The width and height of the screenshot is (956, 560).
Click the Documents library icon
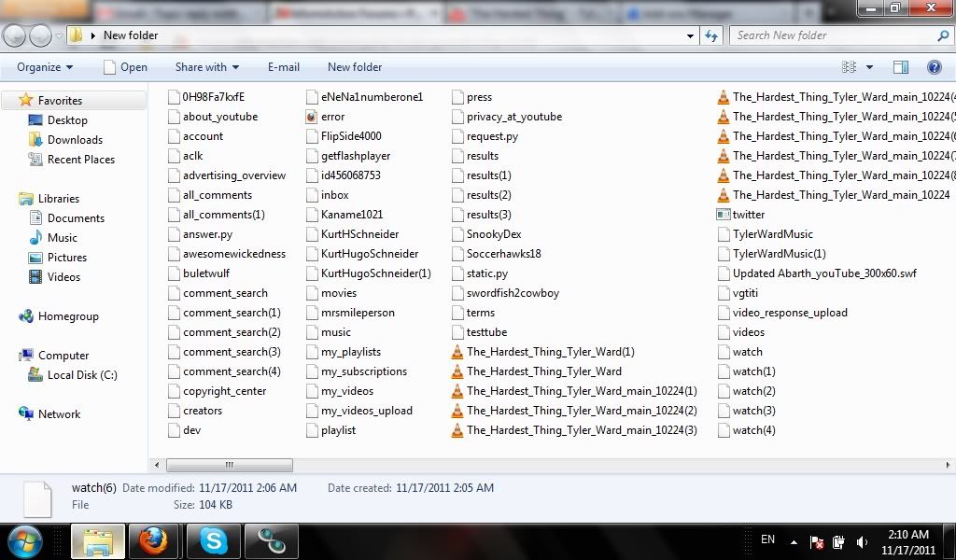click(35, 217)
